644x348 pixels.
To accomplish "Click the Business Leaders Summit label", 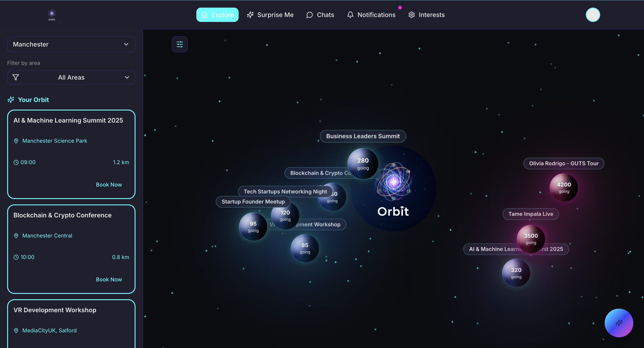I will click(362, 136).
